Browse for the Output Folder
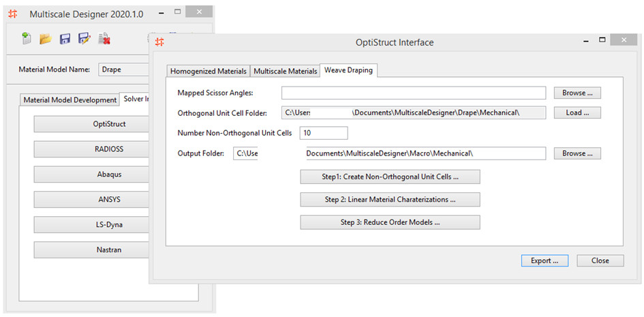 pyautogui.click(x=577, y=153)
